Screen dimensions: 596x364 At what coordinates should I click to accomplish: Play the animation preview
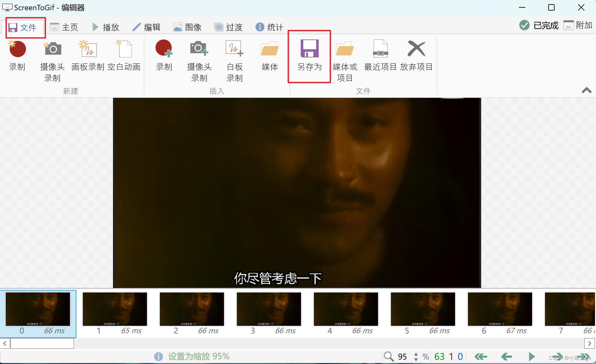tap(532, 357)
